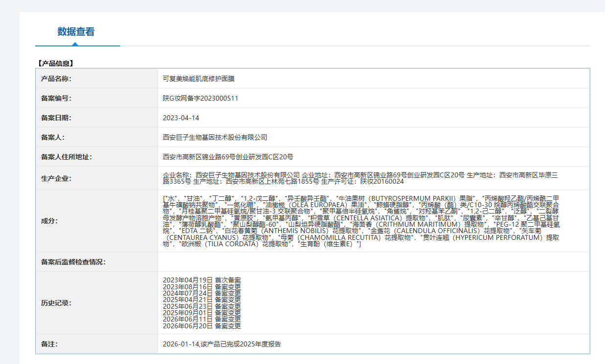Screen dimensions: 605x364
Task: Select history entry 2025年09月01日 备案变更
Action: [x=202, y=313]
